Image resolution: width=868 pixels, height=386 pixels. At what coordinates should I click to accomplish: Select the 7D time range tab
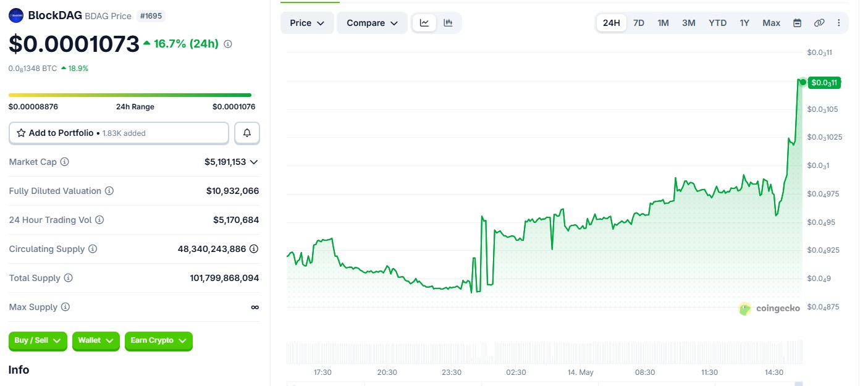click(639, 23)
